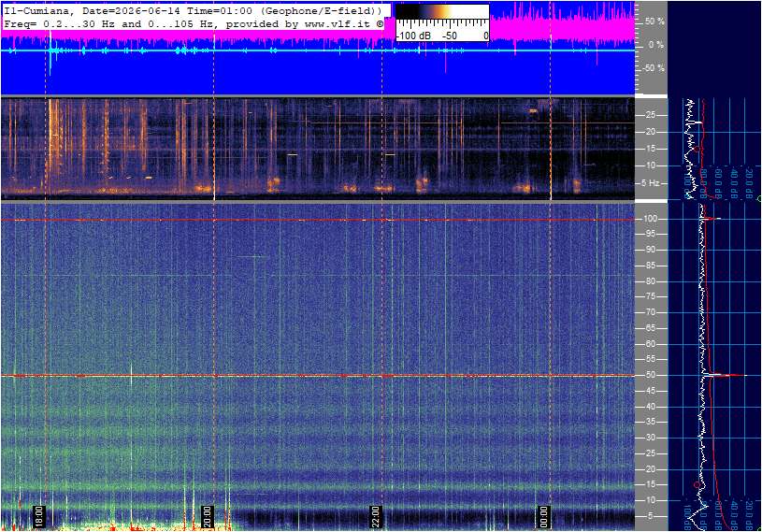Image resolution: width=762 pixels, height=532 pixels.
Task: Click the 00:00 time marker label
Action: (544, 516)
